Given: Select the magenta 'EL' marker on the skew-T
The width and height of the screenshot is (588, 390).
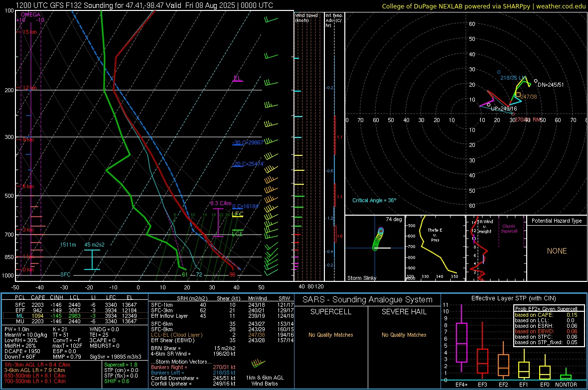Looking at the screenshot, I should [x=237, y=78].
